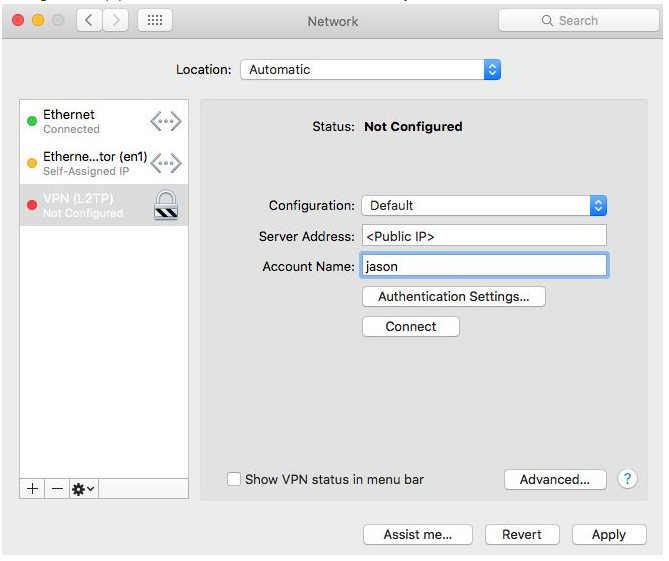Open Authentication Settings
Viewport: 669px width, 561px height.
tap(453, 296)
